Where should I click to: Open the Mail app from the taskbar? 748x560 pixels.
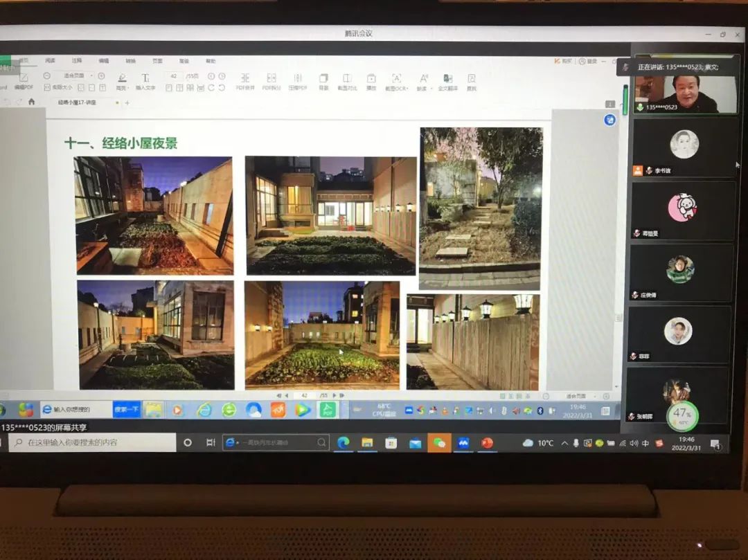click(415, 443)
